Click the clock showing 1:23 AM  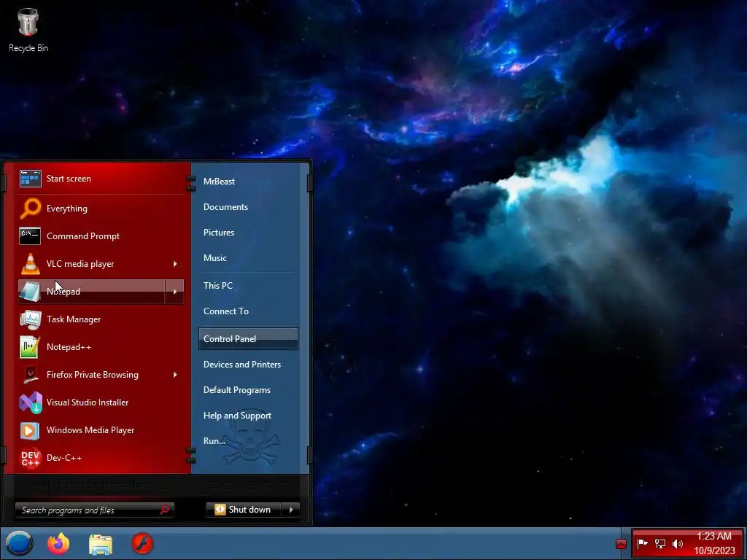[x=713, y=536]
